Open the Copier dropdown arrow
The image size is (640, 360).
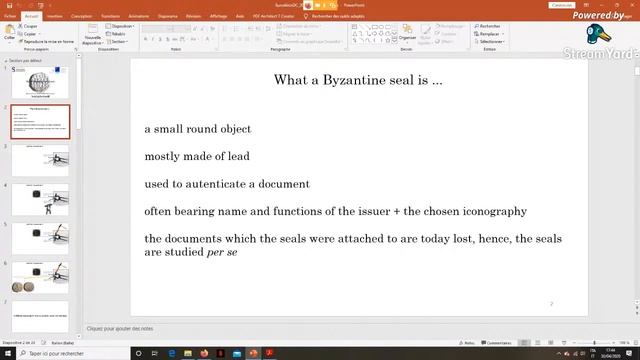pyautogui.click(x=39, y=34)
